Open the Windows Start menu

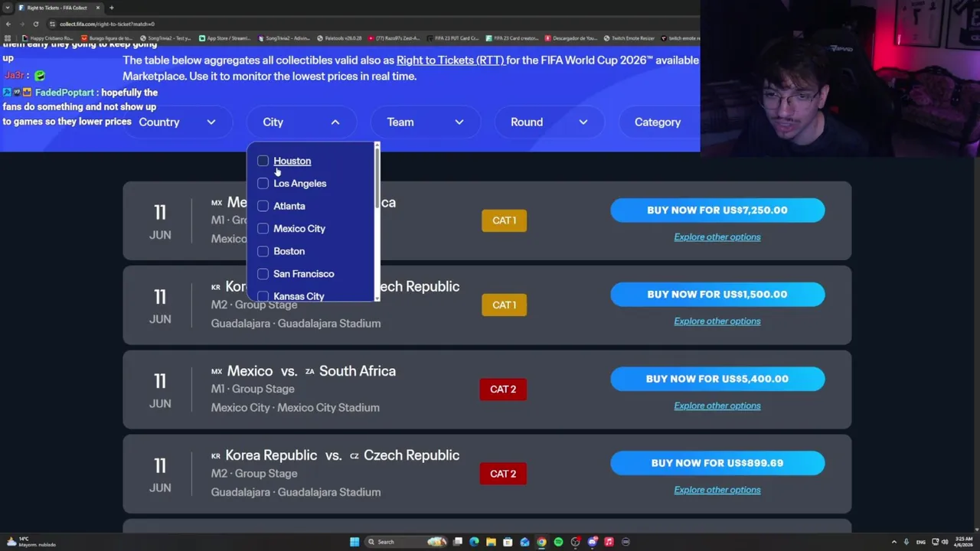click(354, 542)
